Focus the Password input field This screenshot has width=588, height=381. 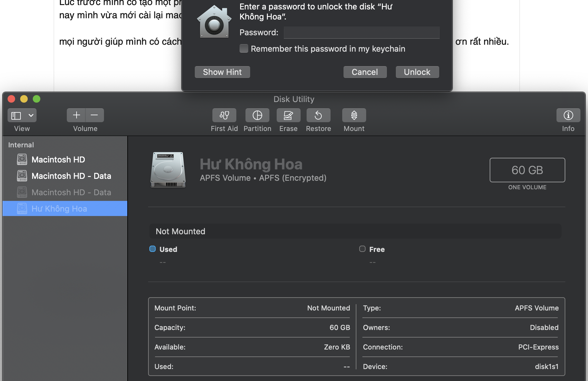tap(361, 32)
